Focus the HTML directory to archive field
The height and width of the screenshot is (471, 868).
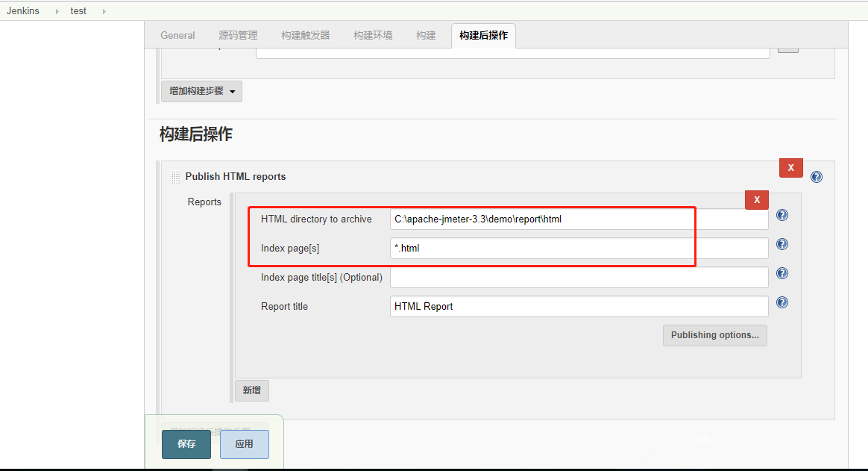tap(579, 219)
